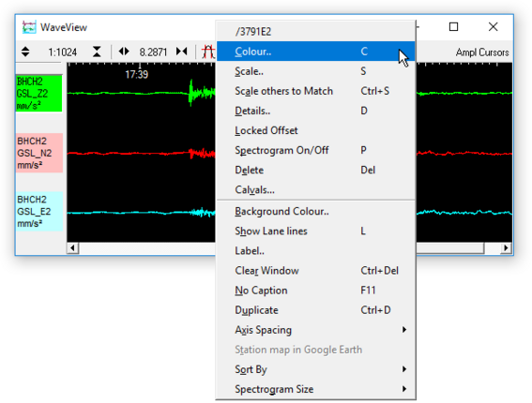Click the left scroll arrow below the waveforms

point(72,248)
